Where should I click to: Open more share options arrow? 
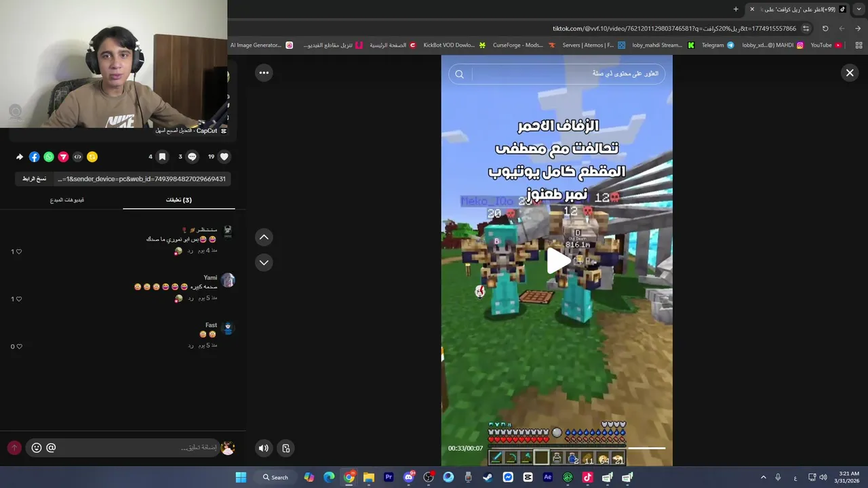20,157
